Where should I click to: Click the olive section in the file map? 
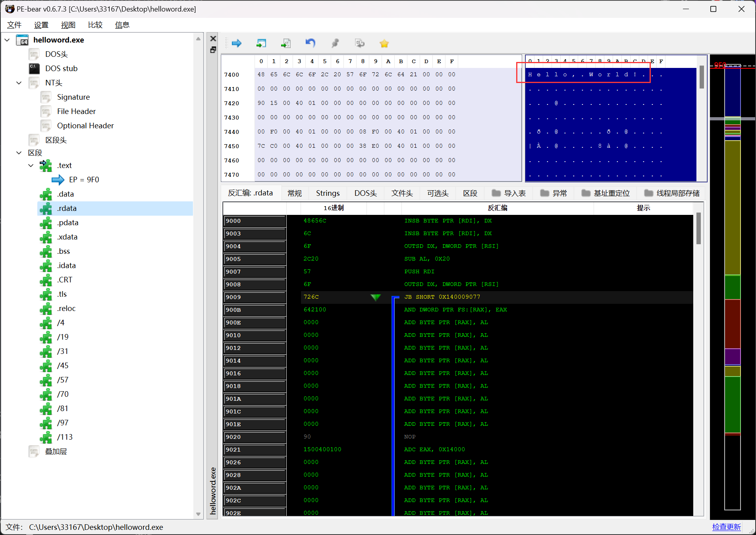pyautogui.click(x=732, y=207)
